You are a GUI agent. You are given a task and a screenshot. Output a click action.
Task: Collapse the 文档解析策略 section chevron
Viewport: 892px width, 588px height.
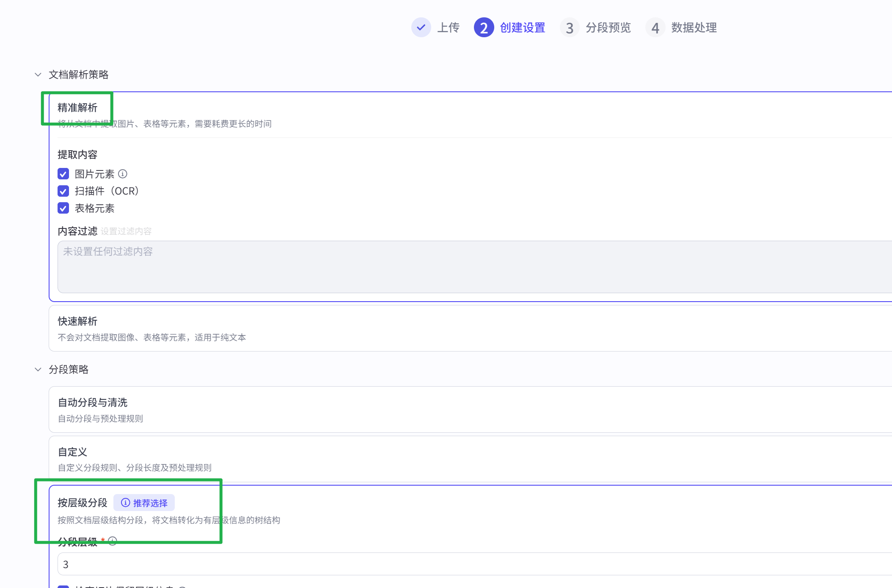[38, 74]
